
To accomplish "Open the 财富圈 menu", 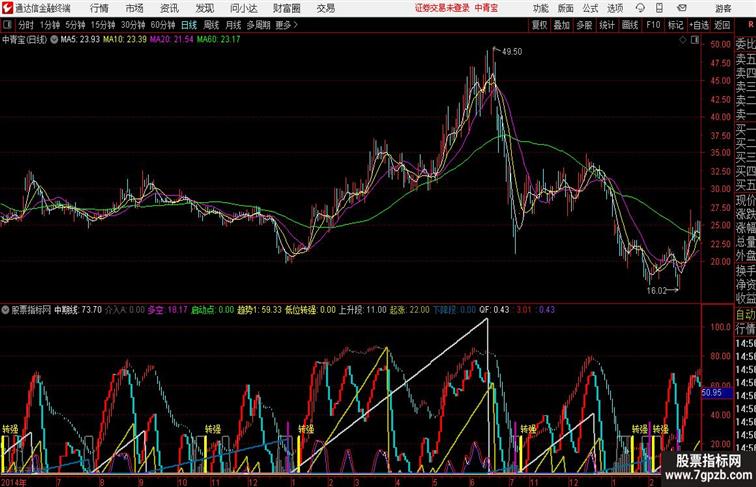I will pos(286,8).
